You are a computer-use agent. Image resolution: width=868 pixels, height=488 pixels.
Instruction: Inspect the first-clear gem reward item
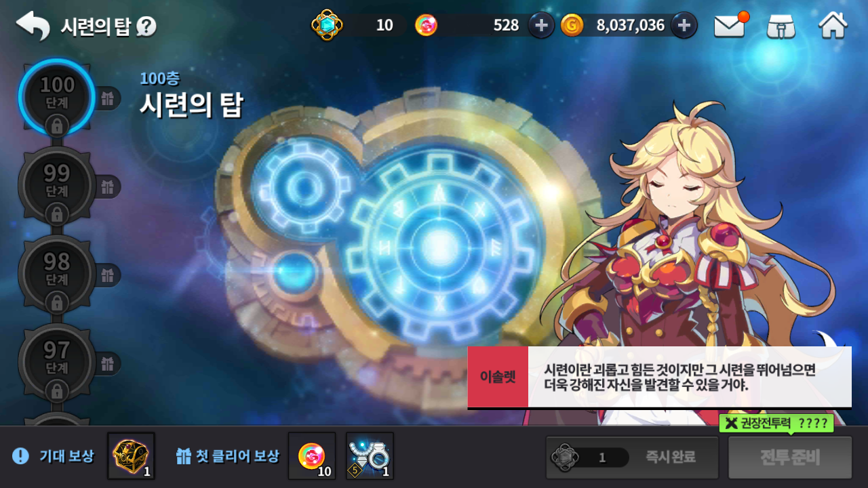(312, 456)
